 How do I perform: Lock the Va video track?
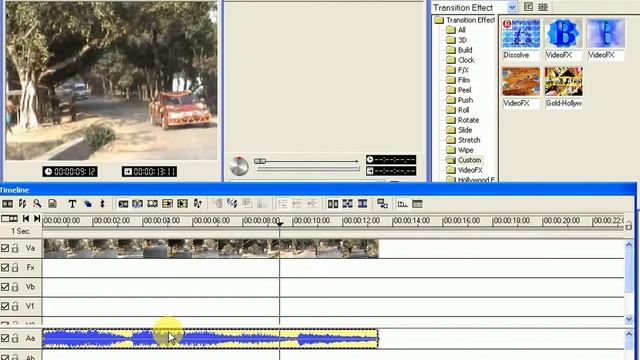click(x=15, y=248)
